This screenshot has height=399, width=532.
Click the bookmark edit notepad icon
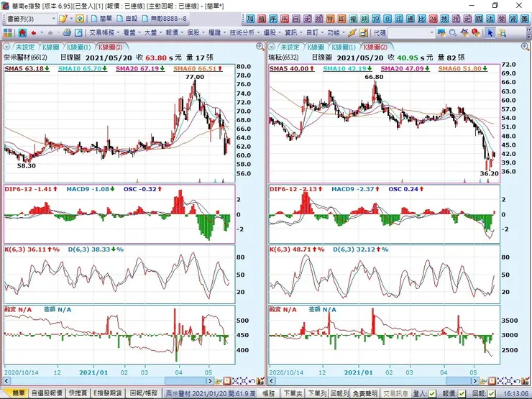[x=63, y=19]
